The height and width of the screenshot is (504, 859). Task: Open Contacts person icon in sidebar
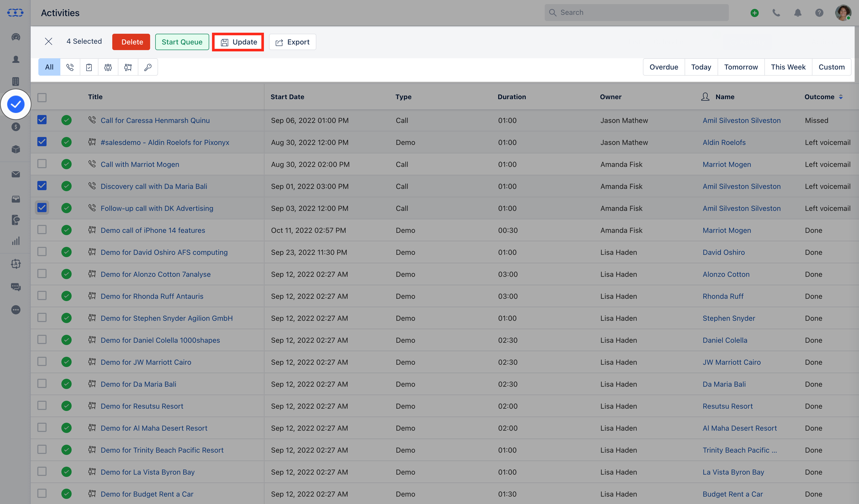pos(16,59)
